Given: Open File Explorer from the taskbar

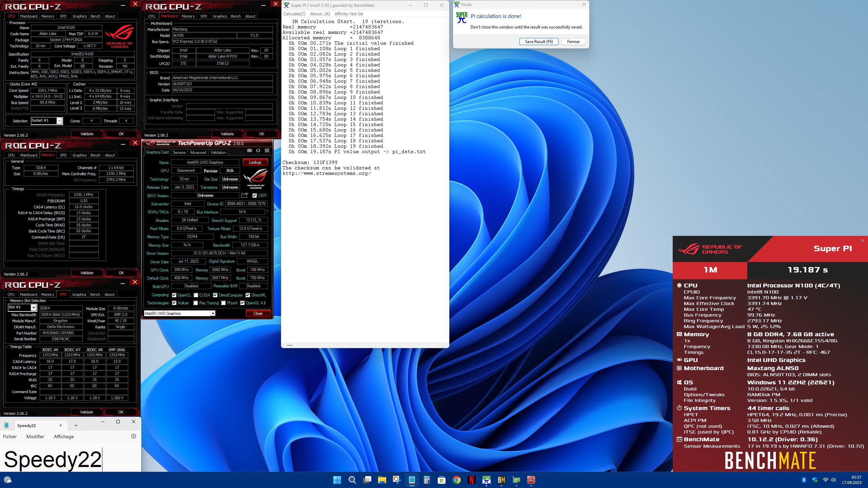Looking at the screenshot, I should (x=382, y=480).
